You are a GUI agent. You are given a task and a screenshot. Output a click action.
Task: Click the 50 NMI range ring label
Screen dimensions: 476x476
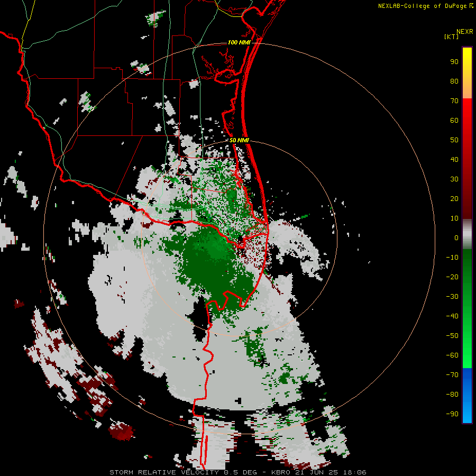[239, 140]
